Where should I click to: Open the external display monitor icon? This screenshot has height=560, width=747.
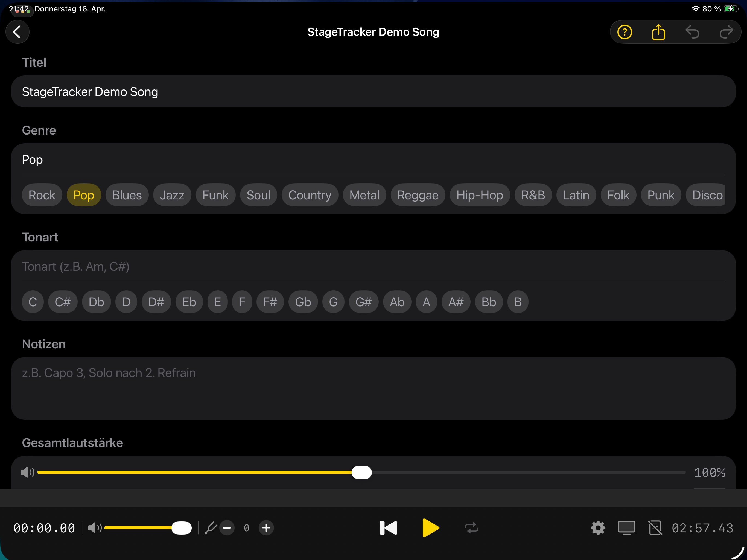pos(626,527)
